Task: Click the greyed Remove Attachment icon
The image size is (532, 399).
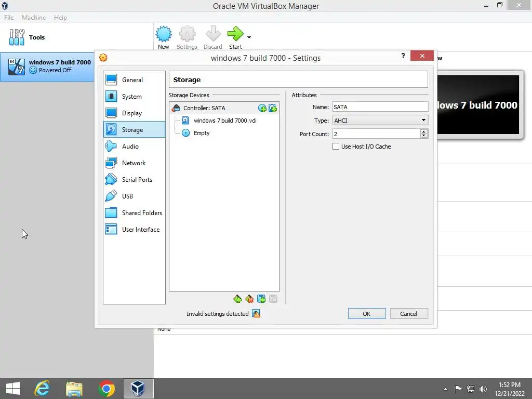Action: pyautogui.click(x=273, y=299)
